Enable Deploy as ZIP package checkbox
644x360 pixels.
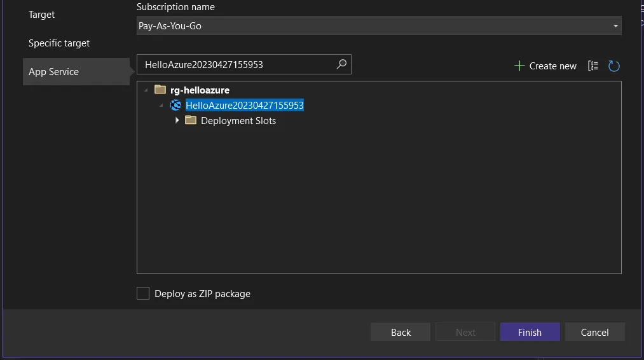(x=143, y=293)
